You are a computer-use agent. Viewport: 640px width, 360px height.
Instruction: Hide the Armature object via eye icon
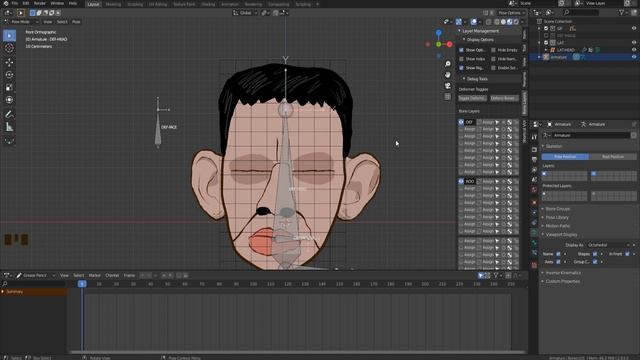pos(634,57)
